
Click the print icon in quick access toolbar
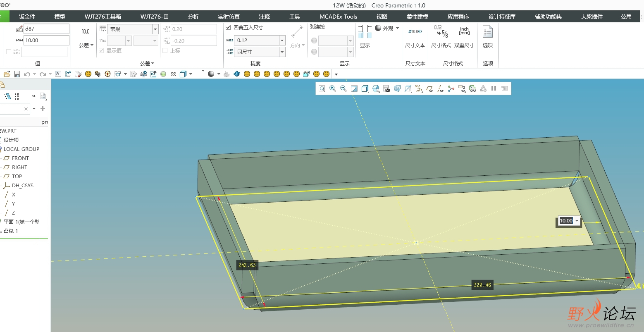click(143, 74)
